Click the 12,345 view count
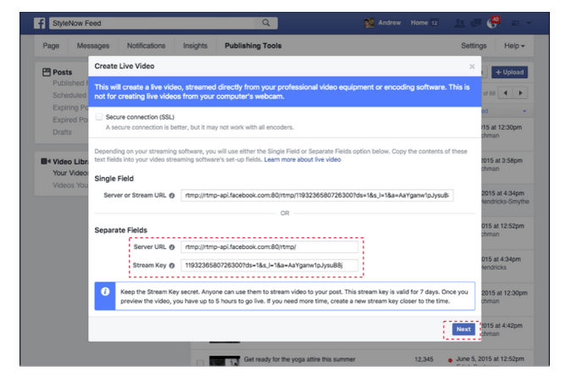 click(x=424, y=360)
